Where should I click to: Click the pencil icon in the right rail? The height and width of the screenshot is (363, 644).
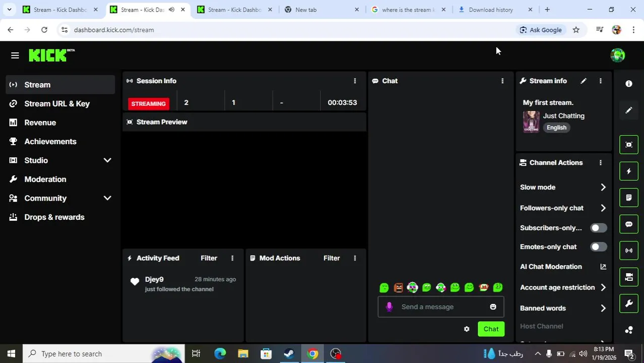(629, 110)
